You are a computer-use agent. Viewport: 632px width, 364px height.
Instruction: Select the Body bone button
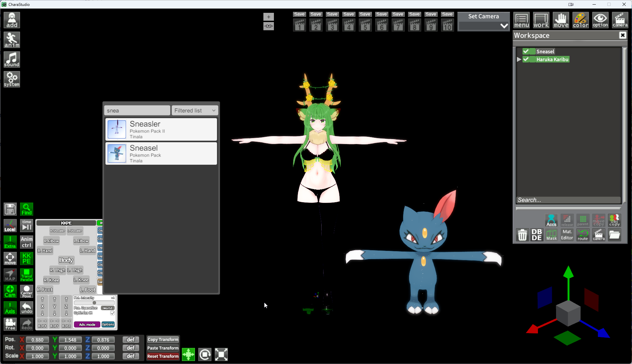click(66, 260)
